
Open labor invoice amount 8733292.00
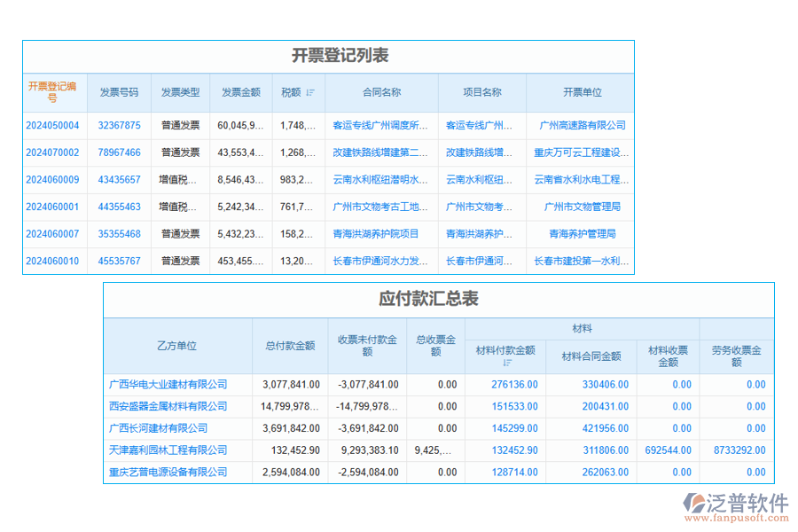pos(741,450)
